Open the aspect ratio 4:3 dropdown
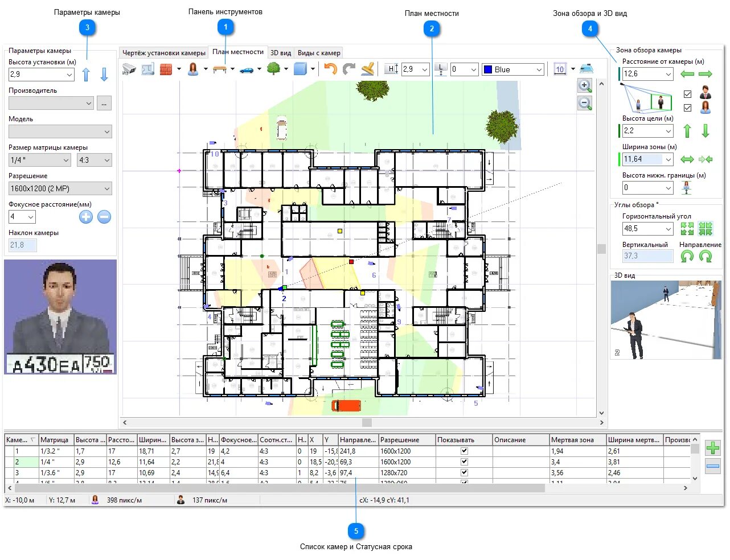730x560 pixels. (x=95, y=160)
